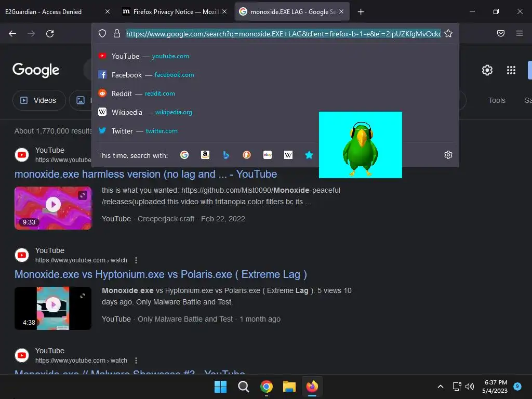View site security via padlock icon
Screen dimensions: 532x399
(117, 33)
